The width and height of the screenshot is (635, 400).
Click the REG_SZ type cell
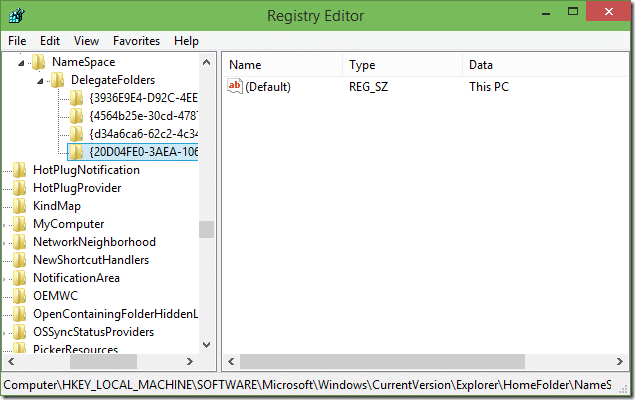369,87
